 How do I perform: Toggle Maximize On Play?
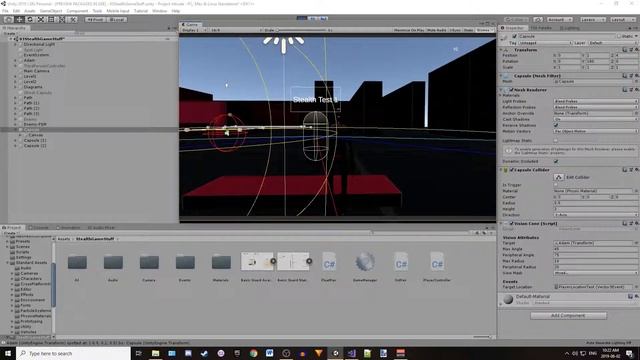[x=409, y=30]
